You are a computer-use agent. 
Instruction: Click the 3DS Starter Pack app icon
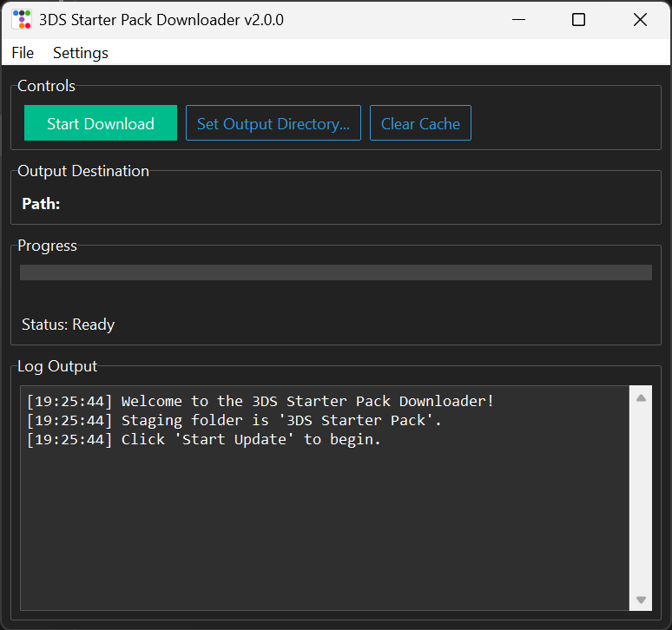[22, 19]
